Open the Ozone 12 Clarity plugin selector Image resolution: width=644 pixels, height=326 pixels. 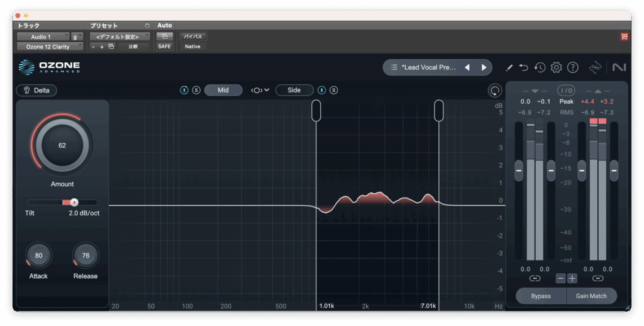(x=50, y=47)
